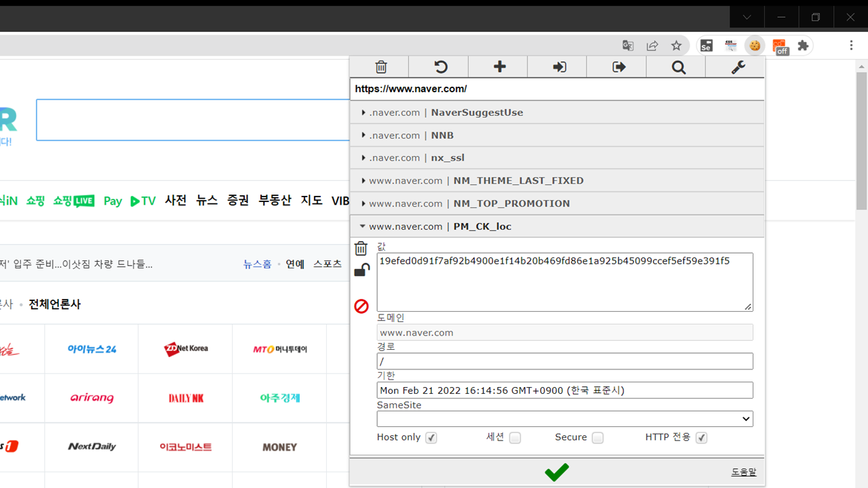Open the Selenium IDE extension icon
Image resolution: width=868 pixels, height=488 pixels.
tap(707, 45)
